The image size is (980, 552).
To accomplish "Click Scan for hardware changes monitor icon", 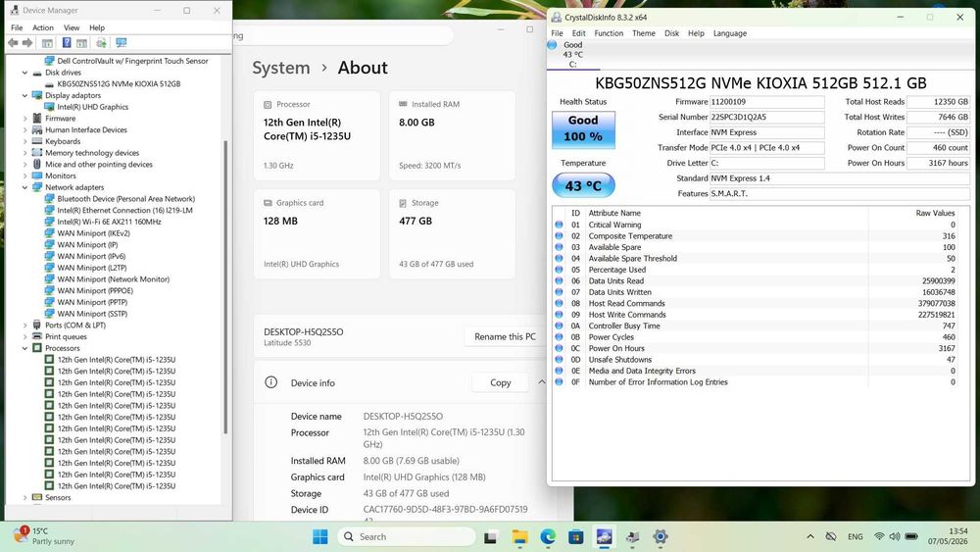I will click(x=122, y=42).
